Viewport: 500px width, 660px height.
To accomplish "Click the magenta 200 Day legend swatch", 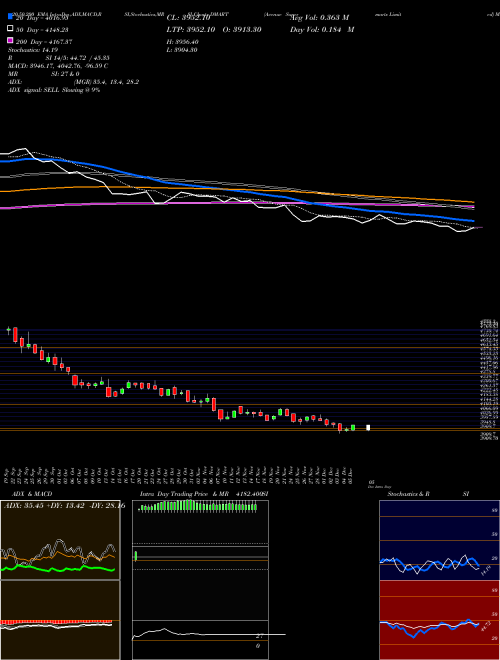I will coord(10,41).
